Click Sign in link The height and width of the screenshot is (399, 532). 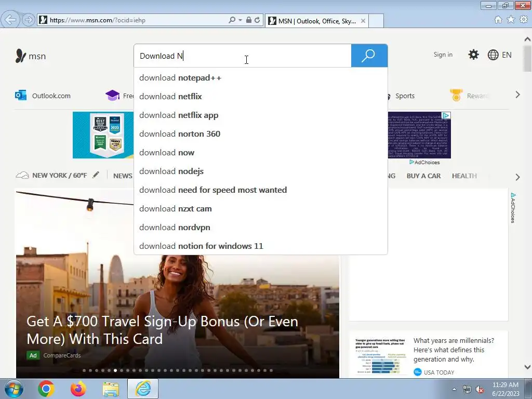[443, 55]
